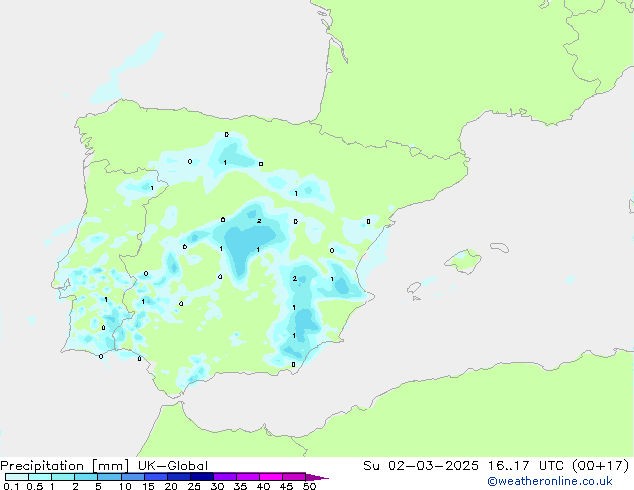This screenshot has width=634, height=490.
Task: Click the legend value label '25'
Action: point(194,486)
